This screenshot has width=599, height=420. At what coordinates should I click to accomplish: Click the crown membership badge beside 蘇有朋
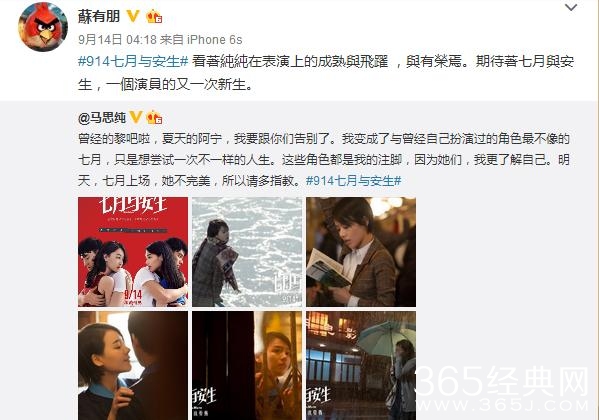154,16
